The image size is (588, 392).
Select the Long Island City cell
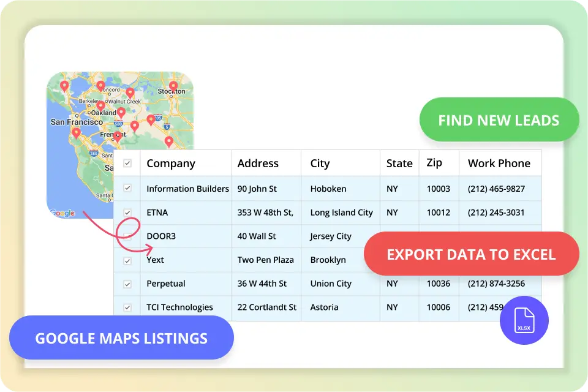[x=342, y=213]
